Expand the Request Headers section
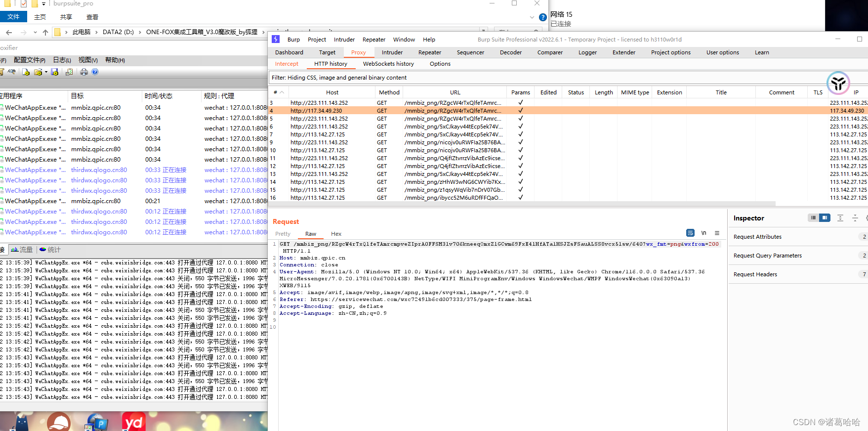 797,274
